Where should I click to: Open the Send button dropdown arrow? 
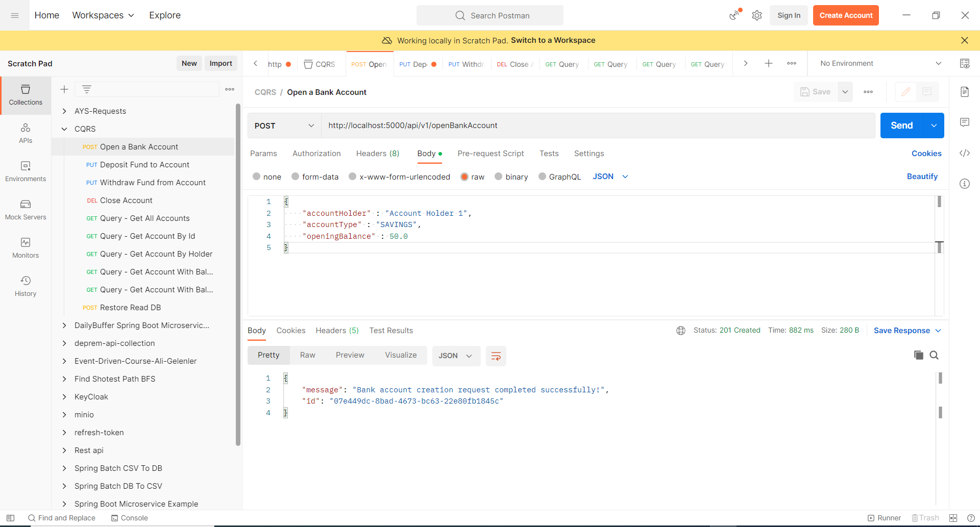(x=934, y=126)
